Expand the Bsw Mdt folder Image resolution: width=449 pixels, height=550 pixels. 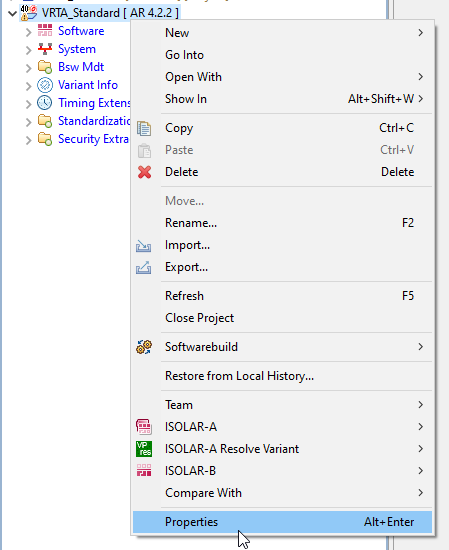coord(28,68)
